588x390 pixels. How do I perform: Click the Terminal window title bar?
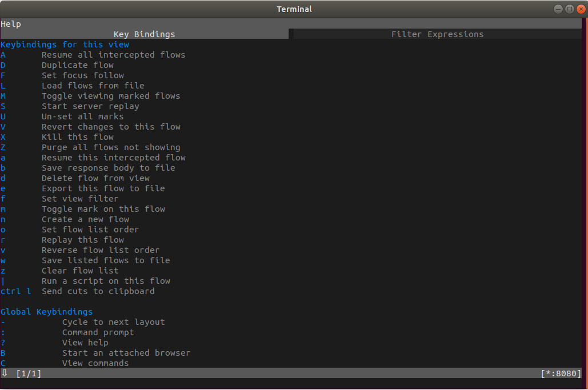pos(294,9)
